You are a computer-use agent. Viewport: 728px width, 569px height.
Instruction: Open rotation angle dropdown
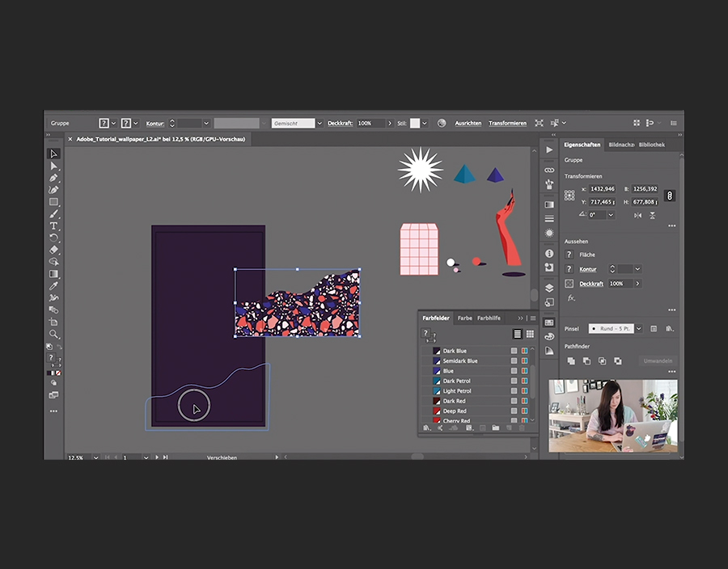(611, 215)
